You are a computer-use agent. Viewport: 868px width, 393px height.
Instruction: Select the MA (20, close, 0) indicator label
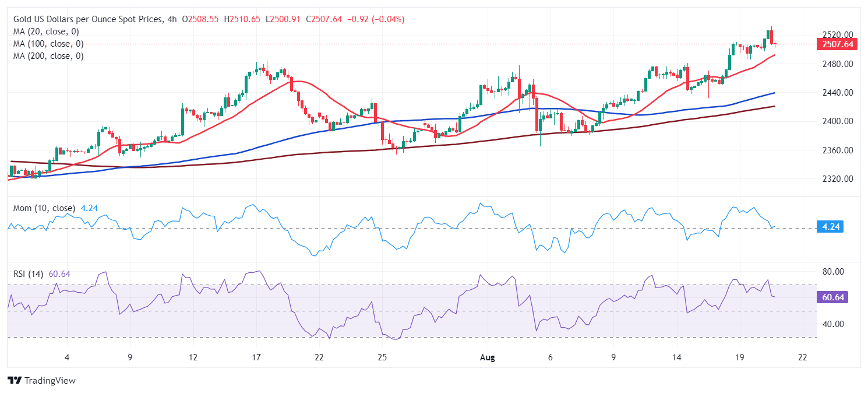point(46,31)
